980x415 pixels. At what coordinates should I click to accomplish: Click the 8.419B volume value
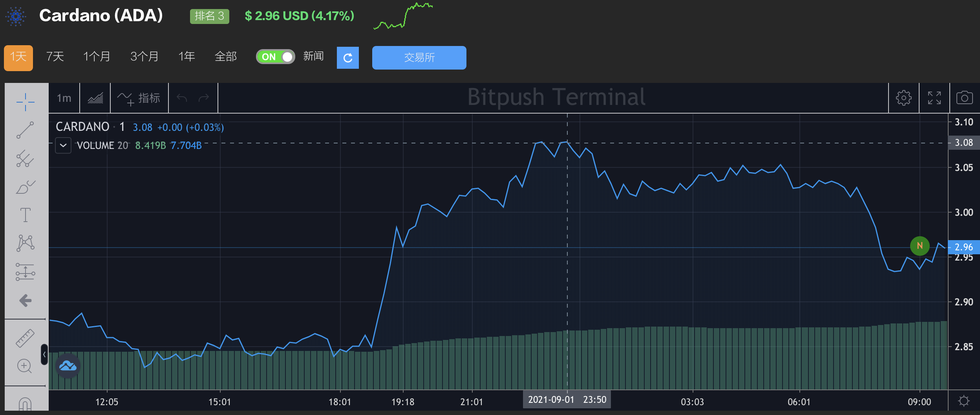[x=150, y=145]
